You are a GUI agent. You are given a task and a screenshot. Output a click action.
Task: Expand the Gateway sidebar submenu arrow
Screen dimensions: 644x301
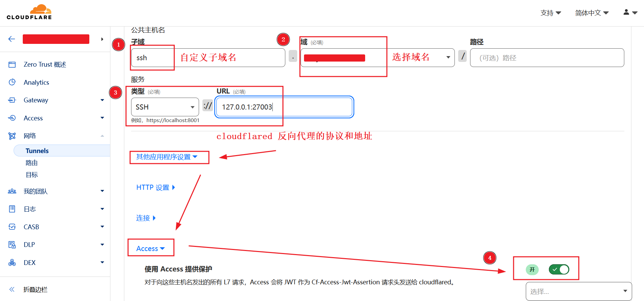102,100
